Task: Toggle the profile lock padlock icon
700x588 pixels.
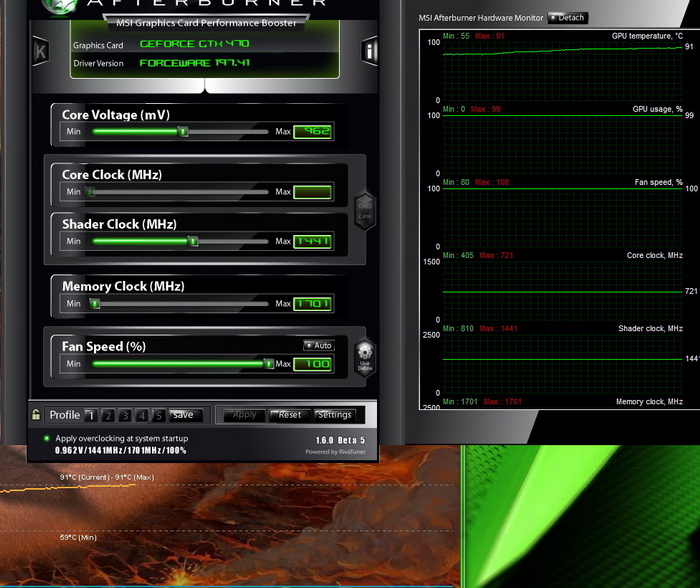Action: [36, 415]
